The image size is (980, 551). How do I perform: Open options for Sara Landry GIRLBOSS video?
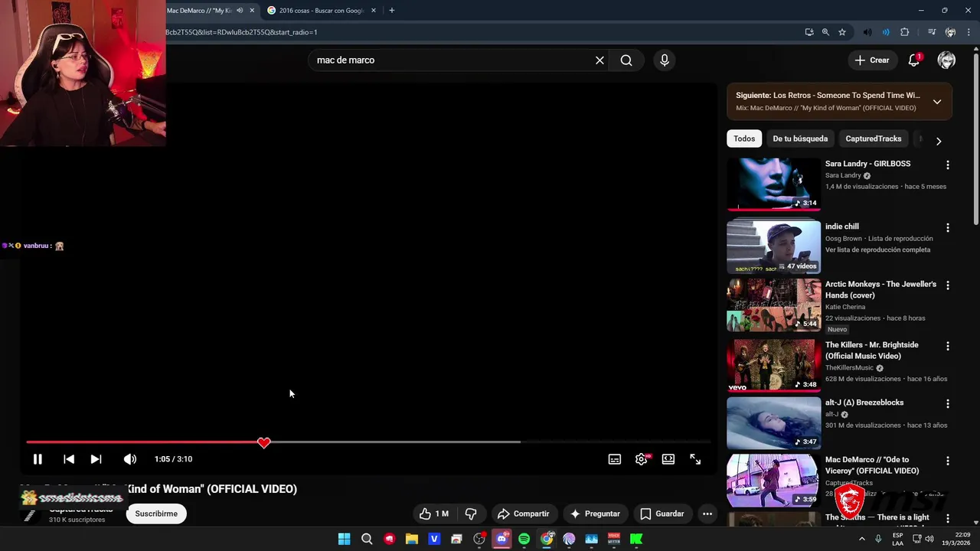click(x=948, y=165)
